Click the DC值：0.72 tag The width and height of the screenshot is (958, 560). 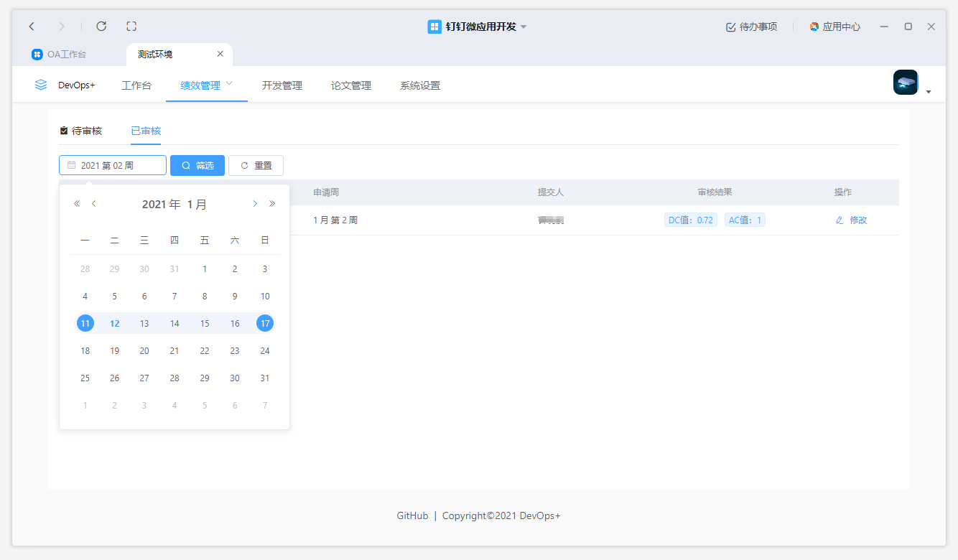[x=691, y=220]
